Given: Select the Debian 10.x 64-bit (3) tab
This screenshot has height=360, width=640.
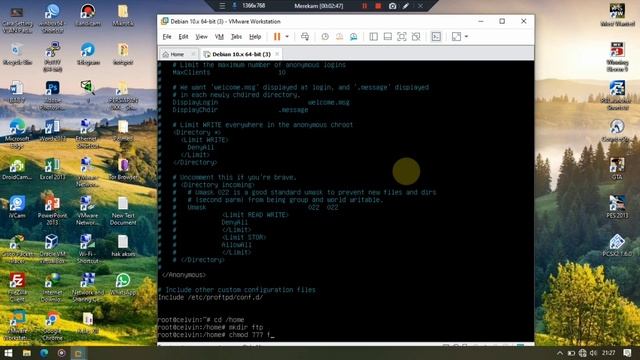Looking at the screenshot, I should (x=241, y=54).
